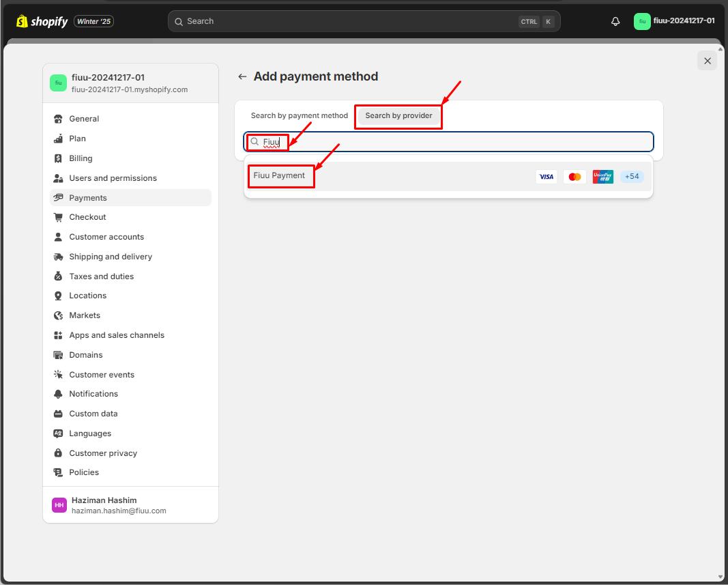Go to Custom data settings
728x585 pixels.
click(130, 414)
